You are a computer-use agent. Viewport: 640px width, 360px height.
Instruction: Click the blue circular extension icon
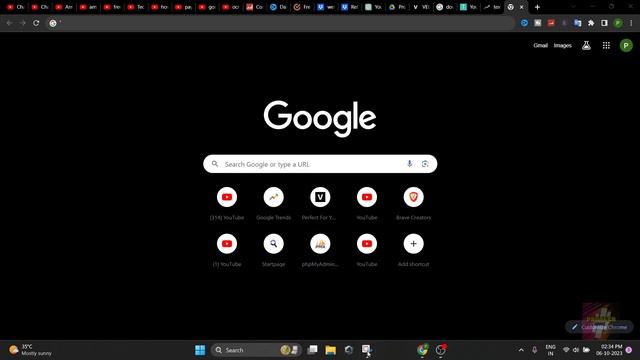tap(524, 23)
